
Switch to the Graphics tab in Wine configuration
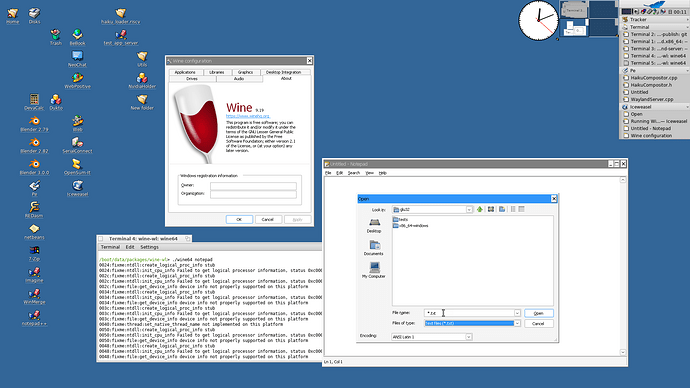pos(245,72)
